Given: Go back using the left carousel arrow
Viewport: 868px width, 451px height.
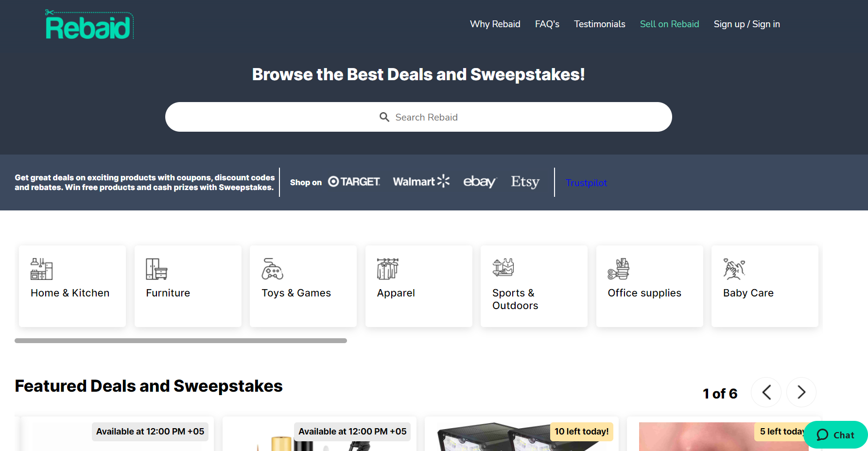Looking at the screenshot, I should tap(766, 392).
